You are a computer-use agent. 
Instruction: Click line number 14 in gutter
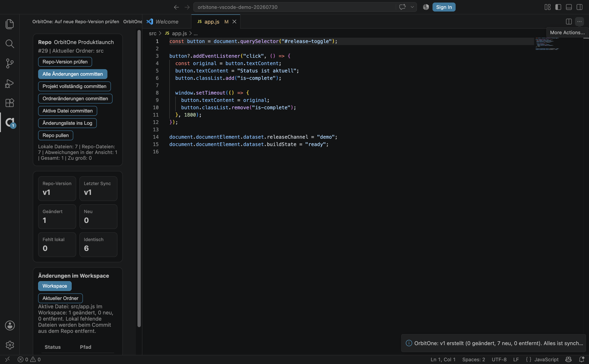coord(156,137)
